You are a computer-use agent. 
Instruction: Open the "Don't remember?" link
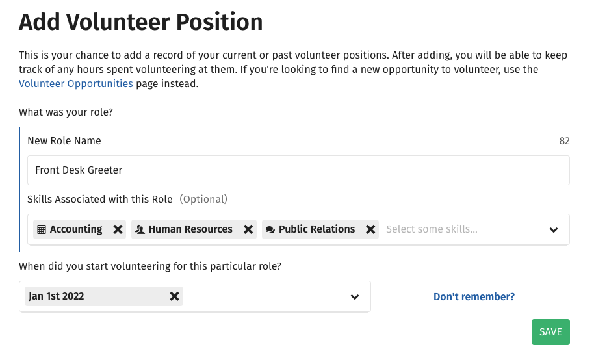tap(474, 297)
